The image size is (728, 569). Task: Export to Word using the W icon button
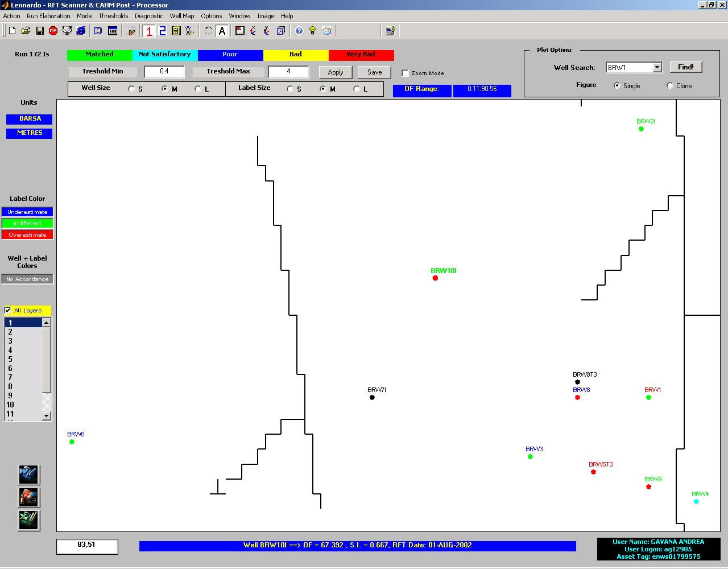click(28, 475)
